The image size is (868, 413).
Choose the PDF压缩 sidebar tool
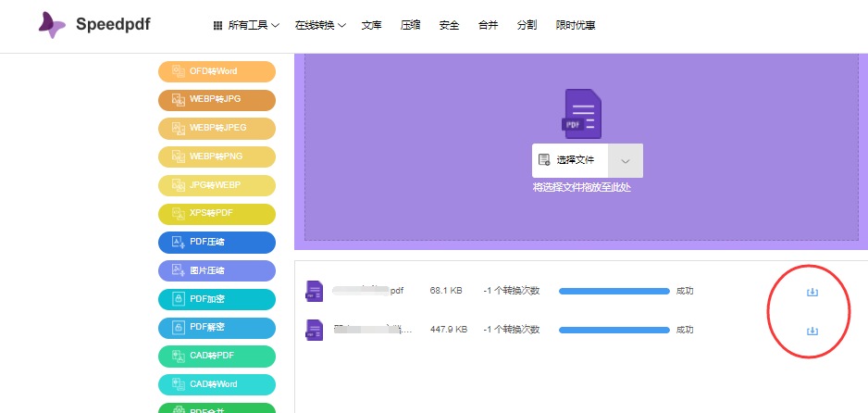tap(217, 243)
